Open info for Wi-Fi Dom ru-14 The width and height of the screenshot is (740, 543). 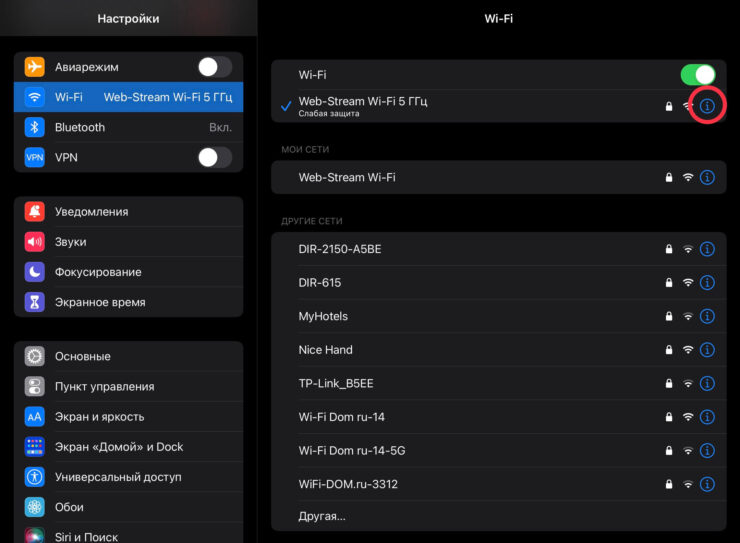(706, 417)
